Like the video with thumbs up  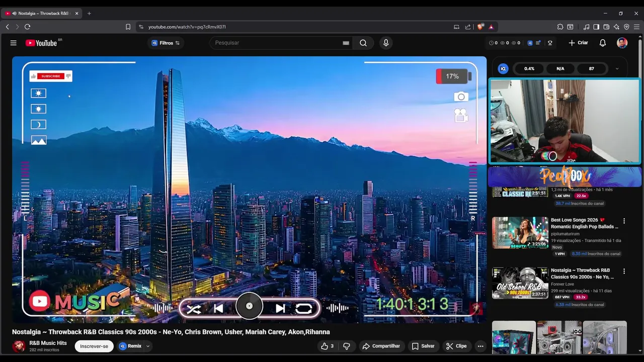pos(327,346)
